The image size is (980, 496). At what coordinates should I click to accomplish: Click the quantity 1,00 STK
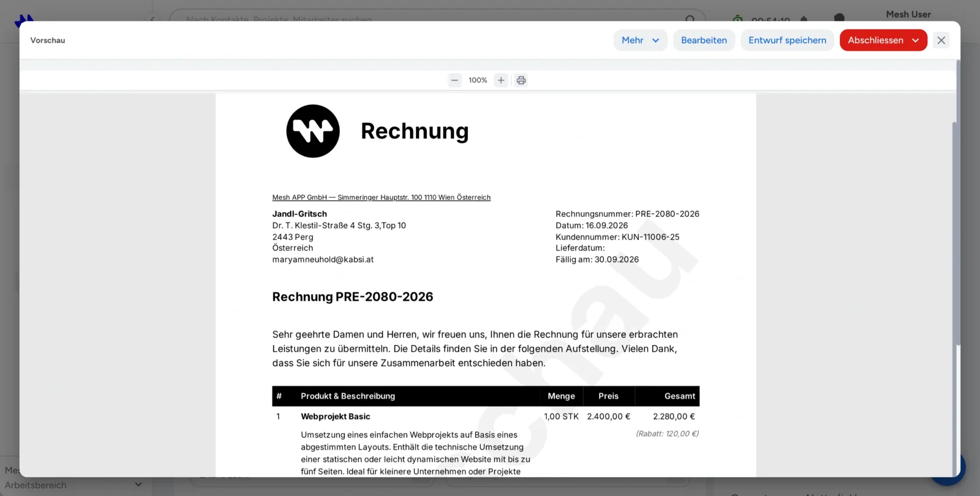point(561,417)
